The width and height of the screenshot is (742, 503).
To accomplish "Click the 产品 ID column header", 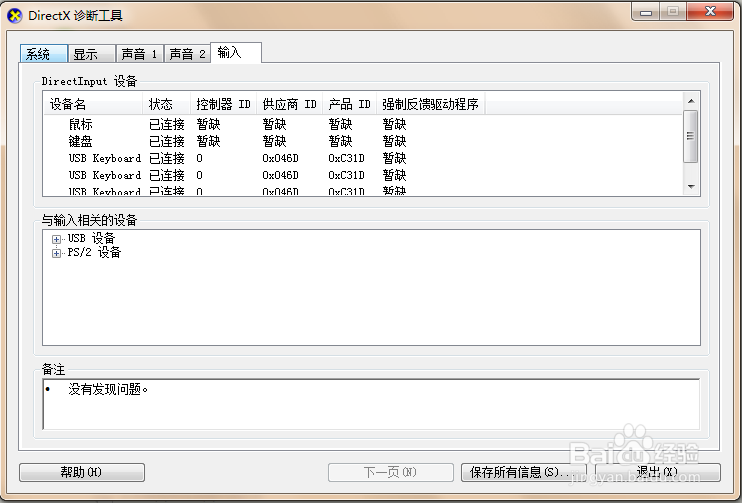I will click(x=349, y=104).
